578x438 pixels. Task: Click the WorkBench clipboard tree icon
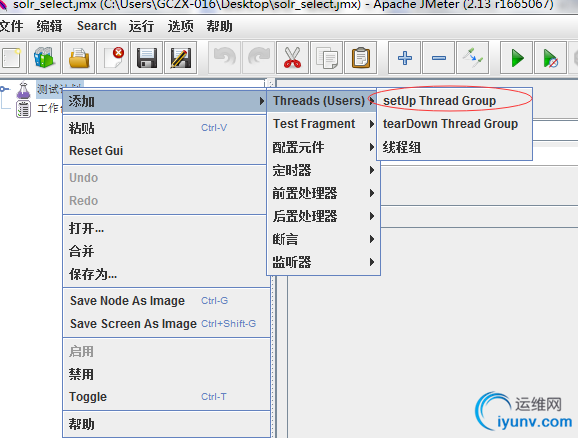coord(23,109)
